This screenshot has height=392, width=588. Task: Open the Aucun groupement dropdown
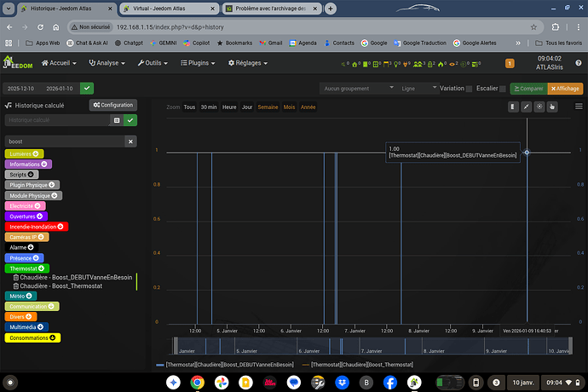tap(357, 88)
